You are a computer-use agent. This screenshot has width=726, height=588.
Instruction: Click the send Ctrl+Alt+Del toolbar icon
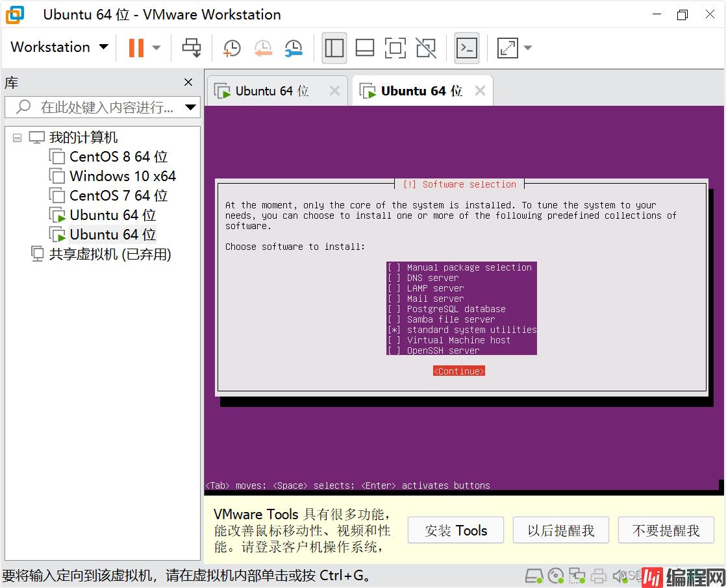(192, 47)
